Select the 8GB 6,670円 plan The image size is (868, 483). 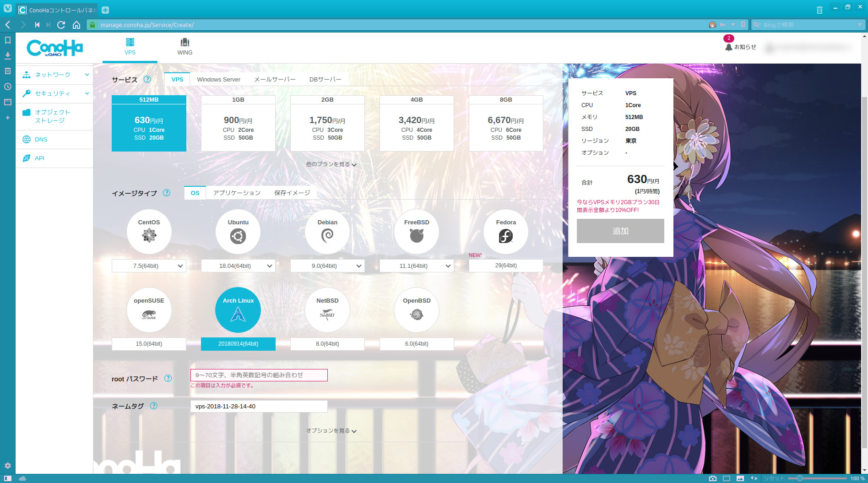[x=506, y=123]
